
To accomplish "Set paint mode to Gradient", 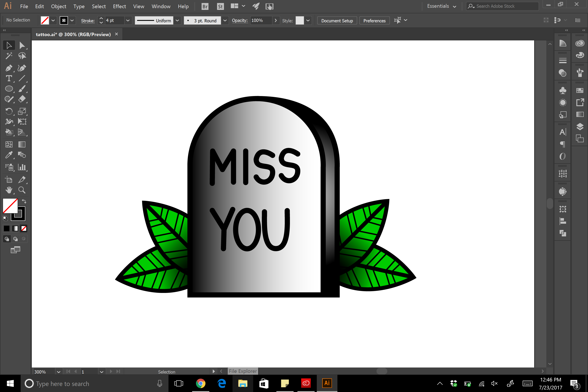I will click(x=15, y=228).
